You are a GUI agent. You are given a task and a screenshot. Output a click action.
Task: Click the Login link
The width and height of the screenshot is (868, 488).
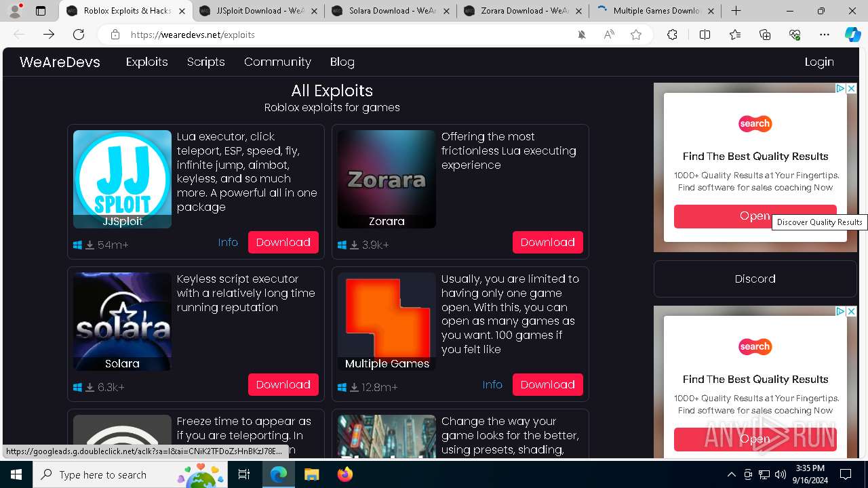pos(819,62)
